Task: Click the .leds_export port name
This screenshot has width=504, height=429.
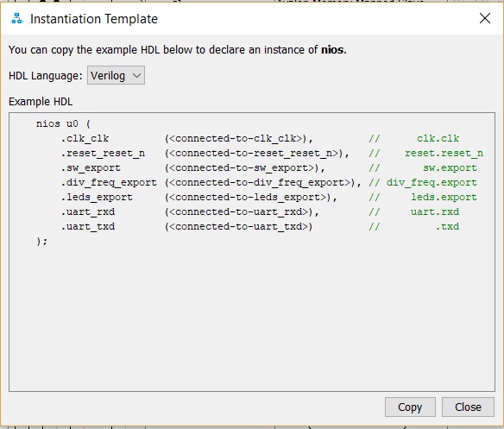Action: coord(97,197)
